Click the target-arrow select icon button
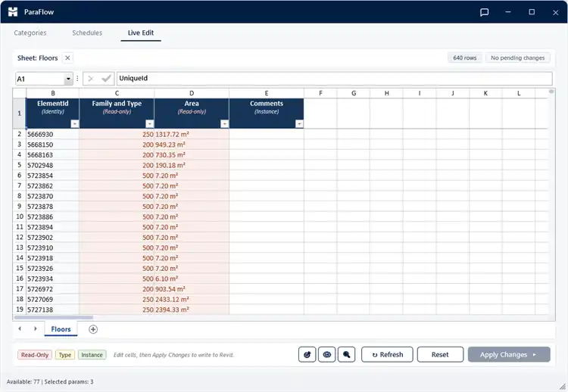This screenshot has height=392, width=568. tap(307, 355)
